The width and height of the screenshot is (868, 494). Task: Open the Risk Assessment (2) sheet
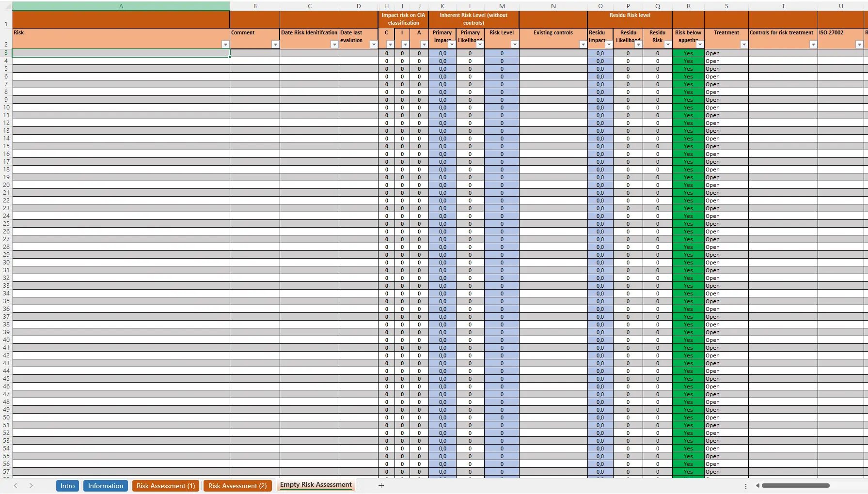tap(237, 486)
